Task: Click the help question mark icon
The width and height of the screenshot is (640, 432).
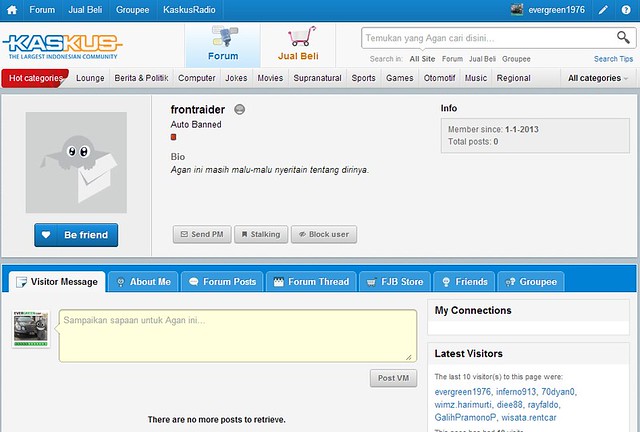Action: (627, 10)
